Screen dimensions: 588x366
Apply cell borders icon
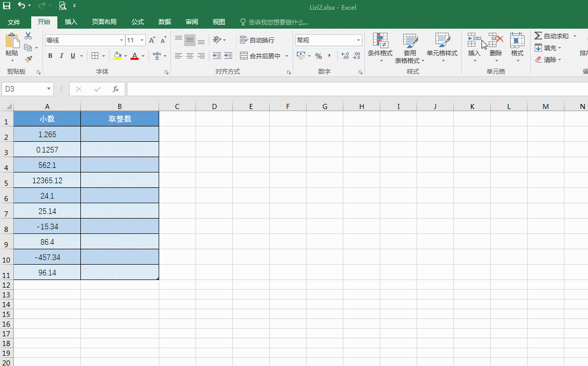[x=95, y=56]
